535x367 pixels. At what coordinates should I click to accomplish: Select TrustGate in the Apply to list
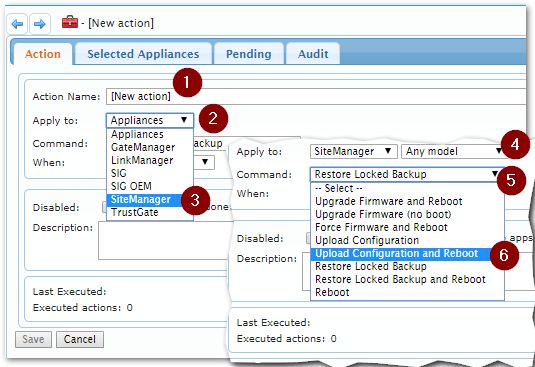[x=150, y=212]
